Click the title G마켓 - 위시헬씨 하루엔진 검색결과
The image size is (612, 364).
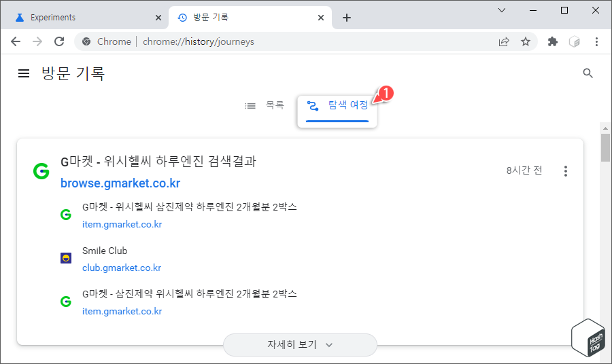click(x=158, y=162)
